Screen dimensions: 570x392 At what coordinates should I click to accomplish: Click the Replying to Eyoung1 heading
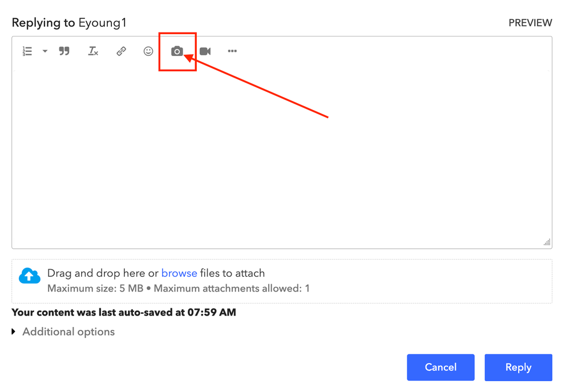point(69,23)
